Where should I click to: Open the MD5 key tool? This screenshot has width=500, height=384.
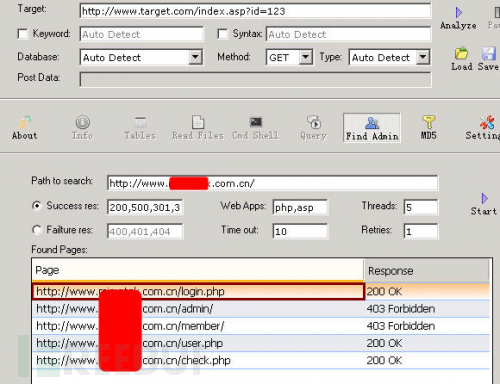coord(429,122)
